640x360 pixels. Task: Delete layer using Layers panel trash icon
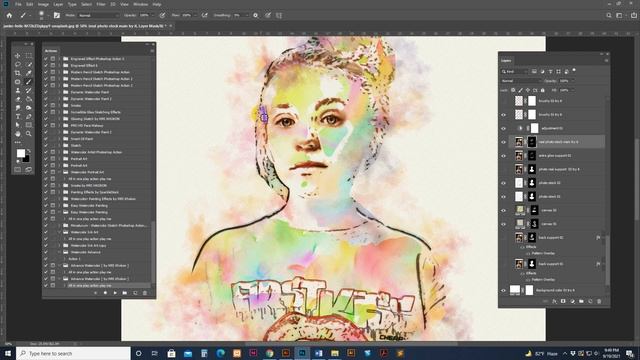pos(599,301)
